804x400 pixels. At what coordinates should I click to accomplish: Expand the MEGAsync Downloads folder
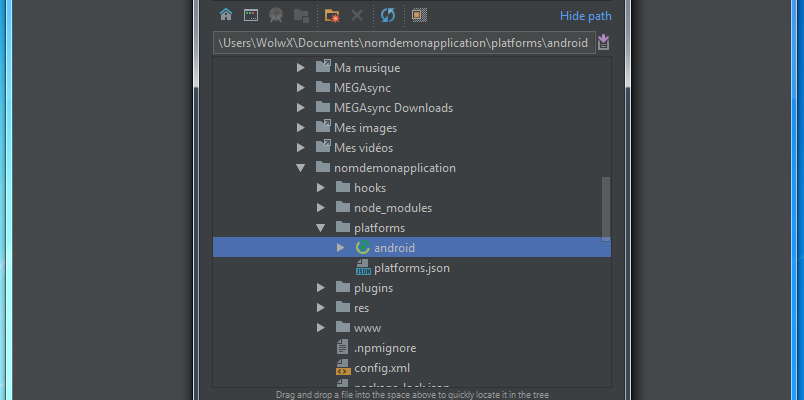pos(301,108)
